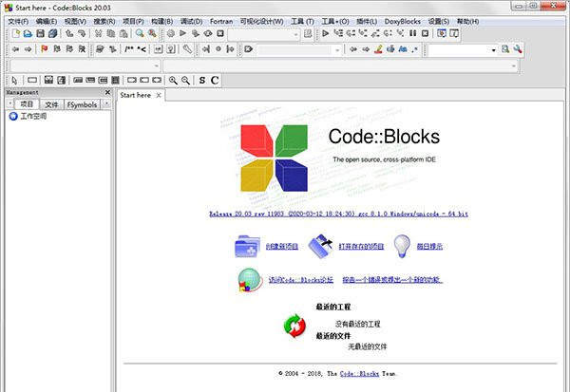The height and width of the screenshot is (392, 570).
Task: Start debugging with Debug/Continue arrow
Action: pyautogui.click(x=326, y=34)
